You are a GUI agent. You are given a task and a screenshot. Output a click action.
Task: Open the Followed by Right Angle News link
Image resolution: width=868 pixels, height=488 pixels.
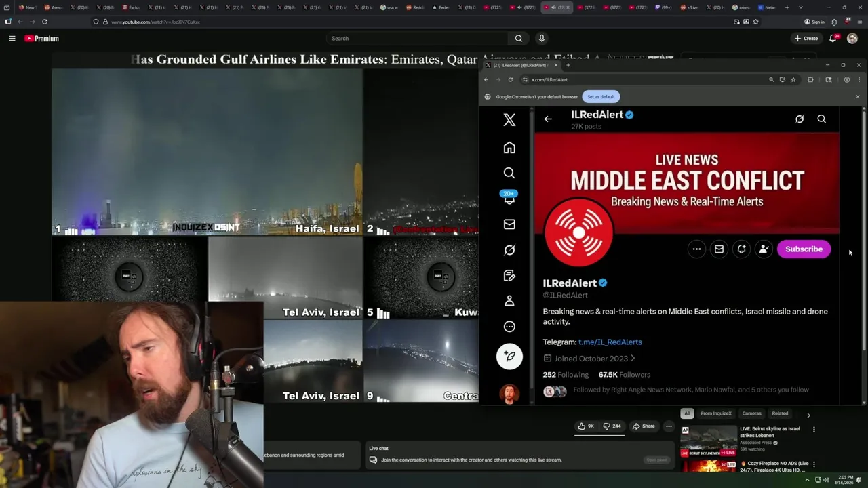690,390
